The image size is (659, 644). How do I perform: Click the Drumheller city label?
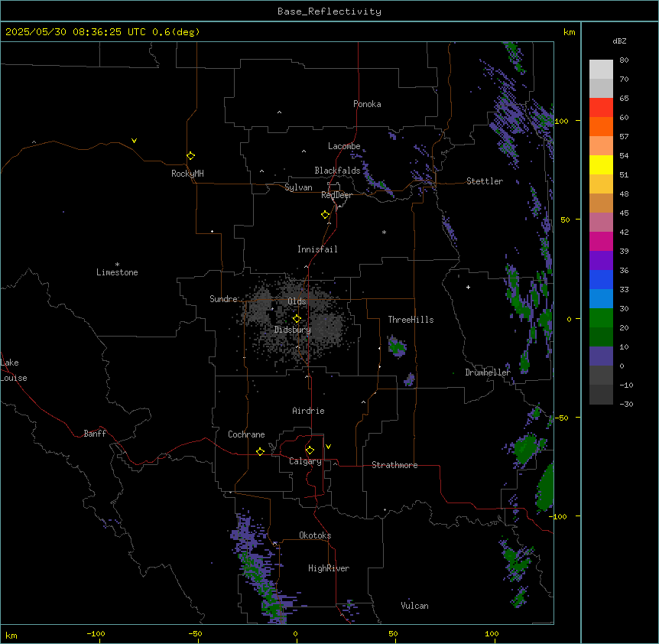(488, 372)
